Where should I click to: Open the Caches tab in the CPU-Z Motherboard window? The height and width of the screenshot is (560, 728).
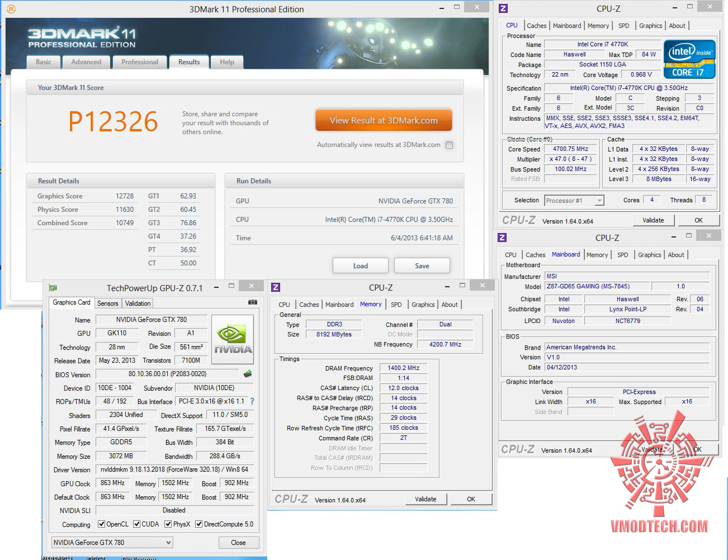tap(536, 255)
